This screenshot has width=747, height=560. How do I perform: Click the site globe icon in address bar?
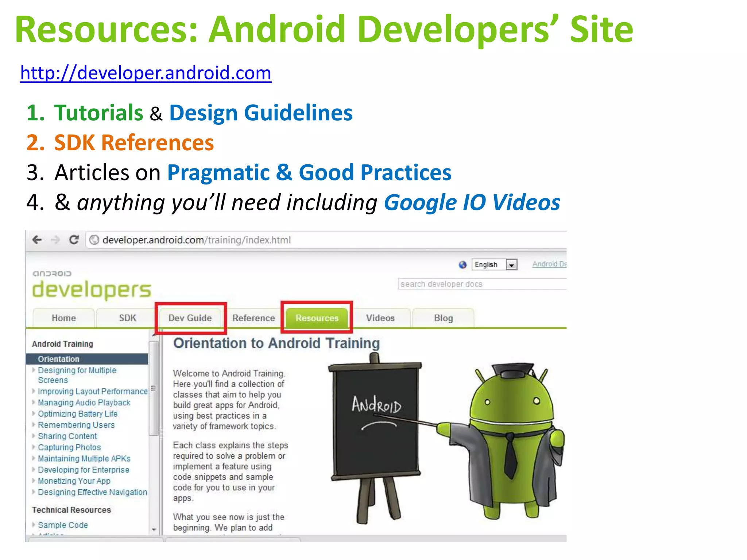click(x=94, y=240)
